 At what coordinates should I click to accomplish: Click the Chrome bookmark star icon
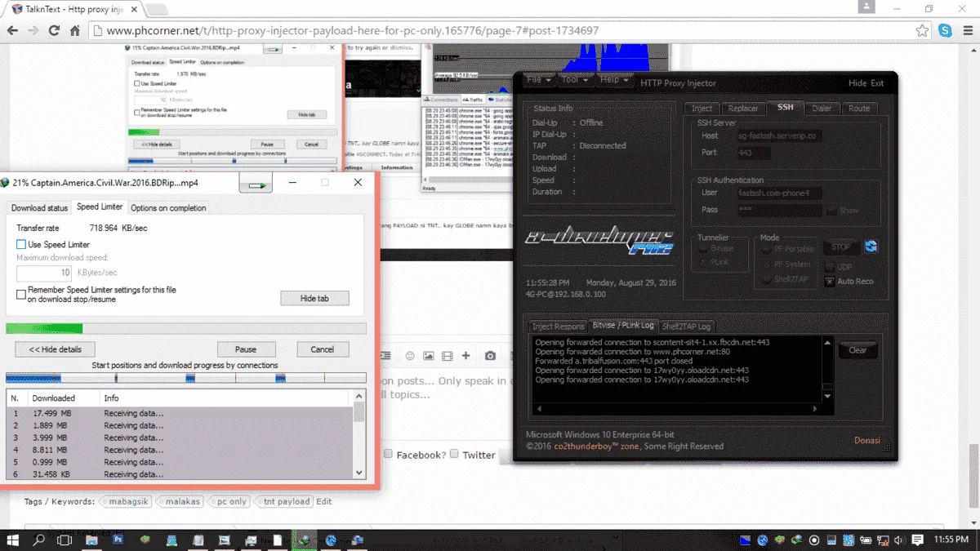coord(922,31)
